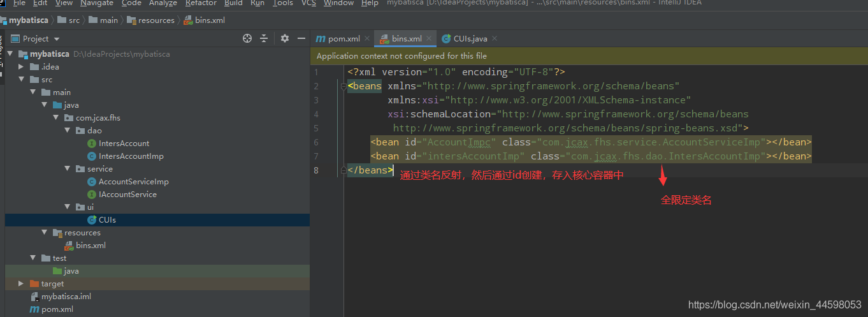Image resolution: width=868 pixels, height=317 pixels.
Task: Click the mybatisca breadcrumb in navigation bar
Action: click(24, 20)
